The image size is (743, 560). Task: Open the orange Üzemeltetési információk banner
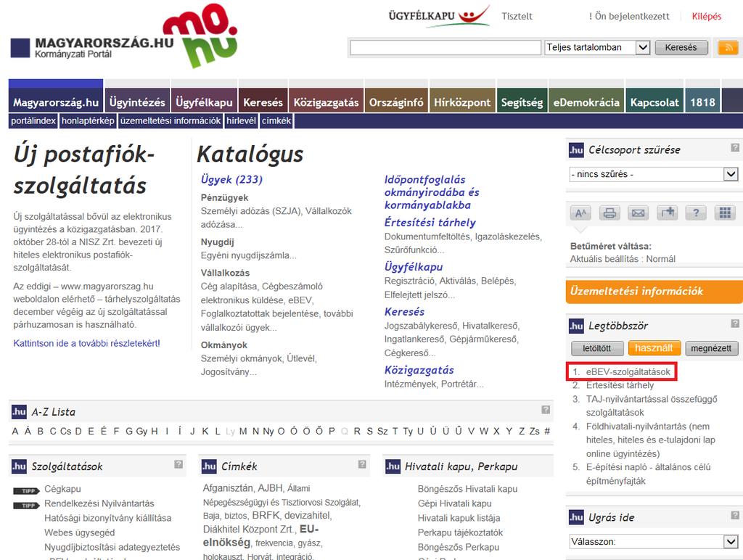[654, 292]
